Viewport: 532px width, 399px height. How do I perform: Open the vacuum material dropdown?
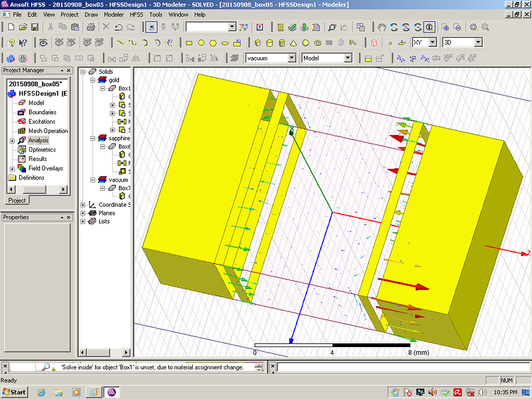[293, 58]
